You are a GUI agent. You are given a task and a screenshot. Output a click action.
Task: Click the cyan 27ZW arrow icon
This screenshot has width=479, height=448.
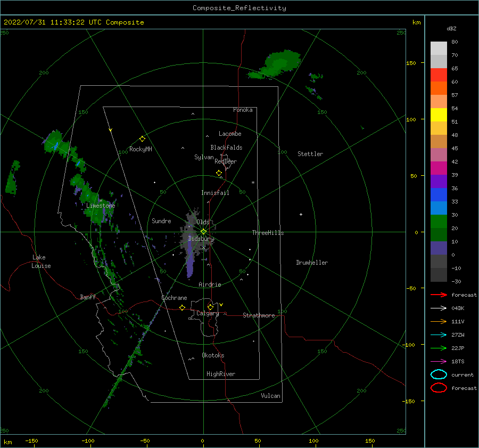pyautogui.click(x=439, y=335)
